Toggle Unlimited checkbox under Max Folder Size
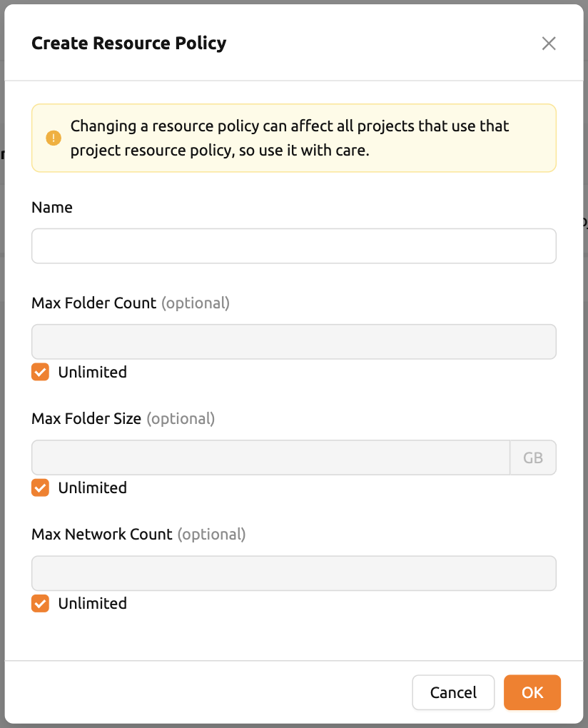Image resolution: width=588 pixels, height=728 pixels. click(41, 487)
